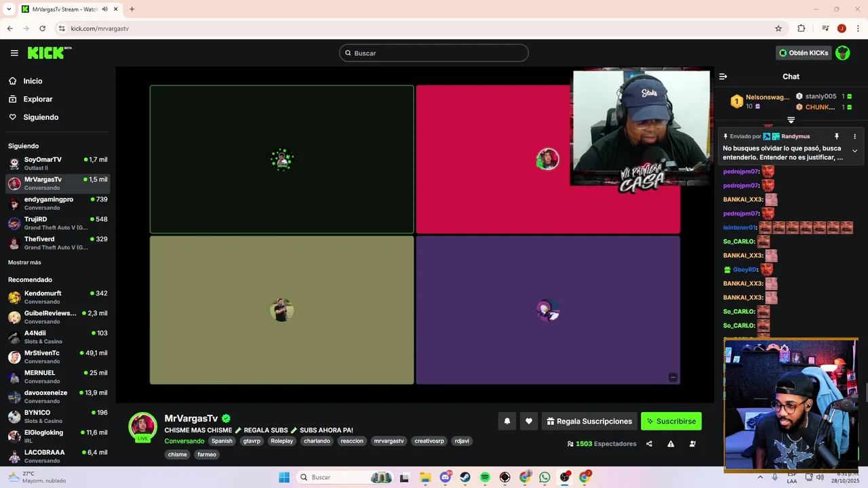Open a new Chrome tab
Screen dimensions: 868x488
132,9
